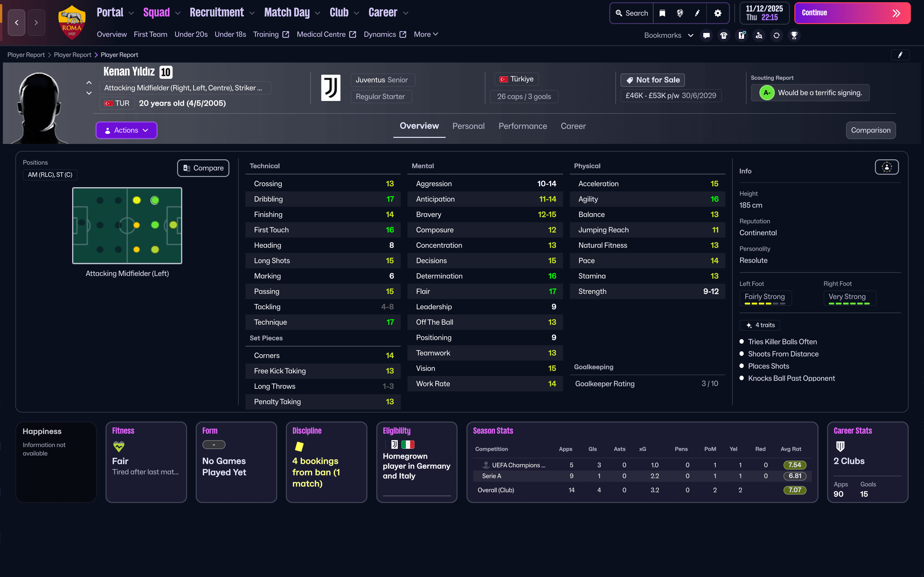Click the shirt squad shortcut icon

coord(723,35)
